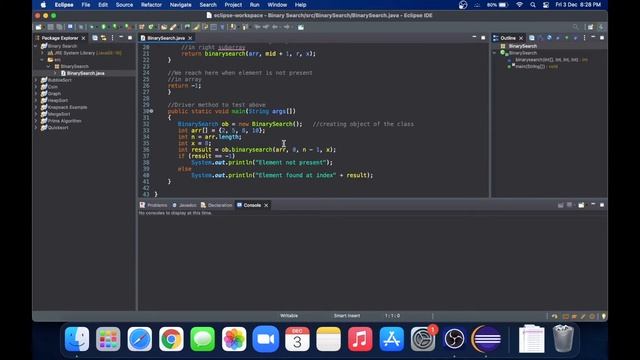
Task: Open the Run menu
Action: pos(254,5)
